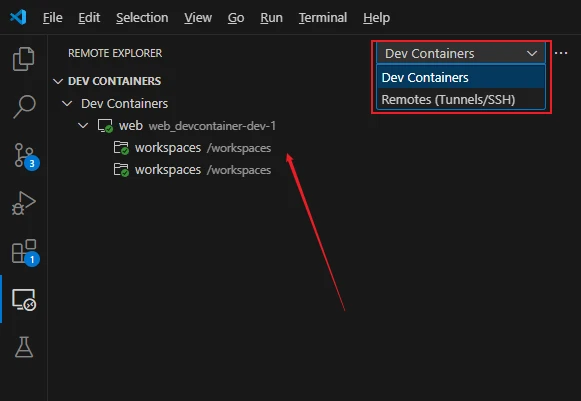
Task: Collapse the DEV CONTAINERS section header chevron
Action: [58, 81]
